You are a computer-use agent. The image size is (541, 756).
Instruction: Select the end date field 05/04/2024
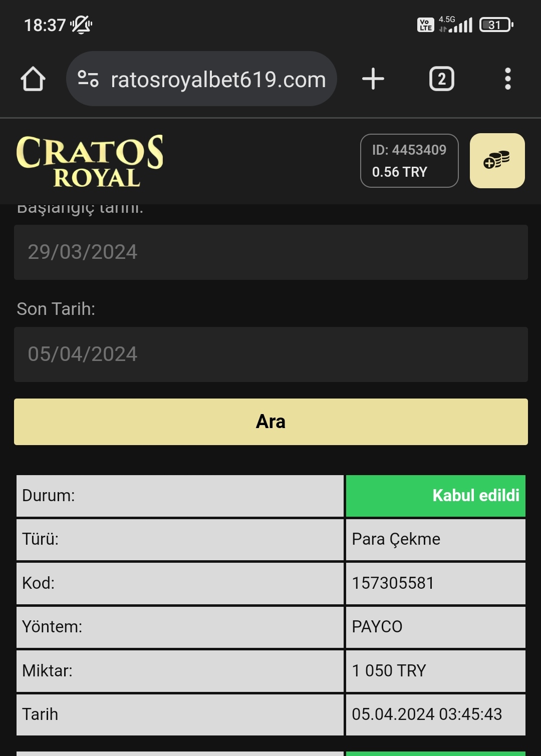pyautogui.click(x=270, y=354)
